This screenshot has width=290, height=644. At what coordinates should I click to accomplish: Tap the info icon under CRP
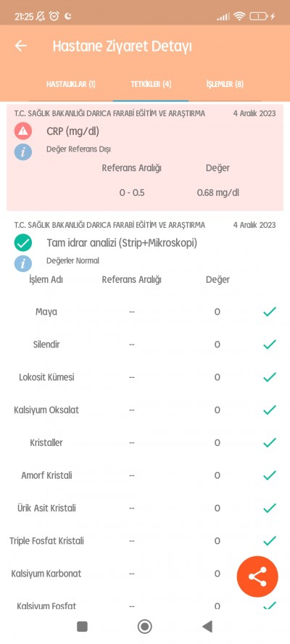tap(23, 152)
